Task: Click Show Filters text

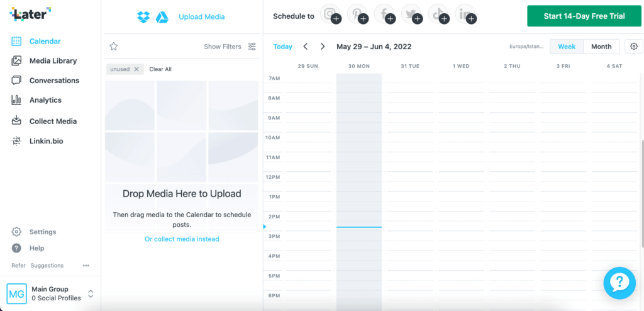Action: [223, 47]
